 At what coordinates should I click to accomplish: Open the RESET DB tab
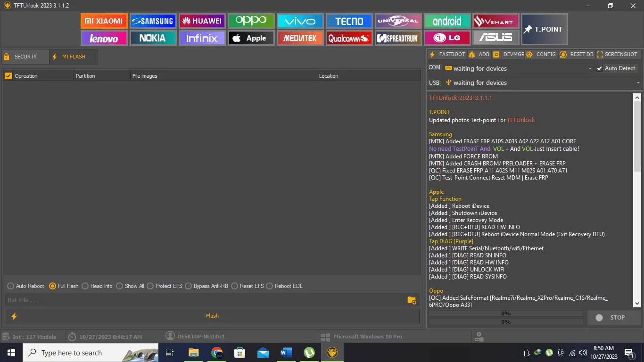pos(577,55)
